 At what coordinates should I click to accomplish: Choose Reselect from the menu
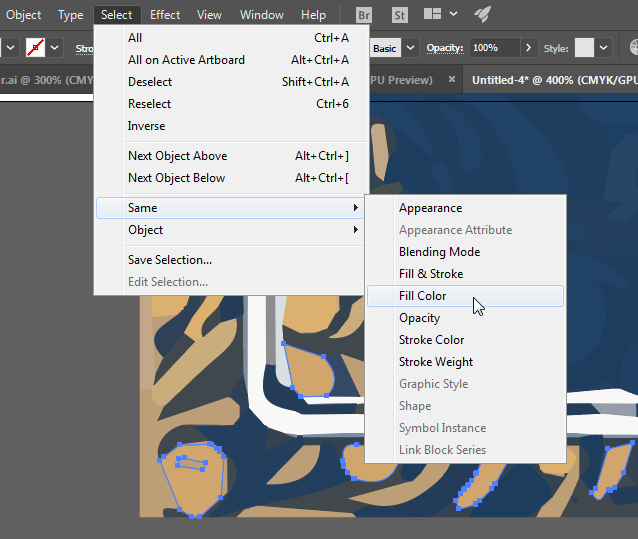click(231, 104)
